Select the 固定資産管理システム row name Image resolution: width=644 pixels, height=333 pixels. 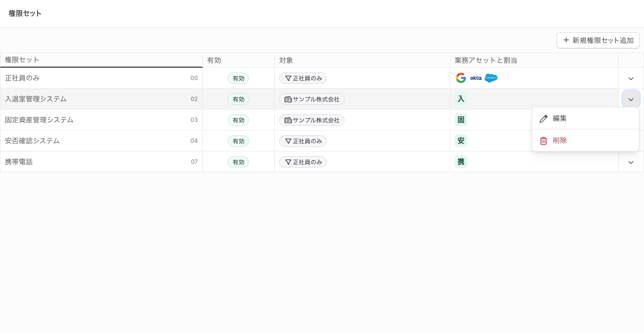click(x=39, y=120)
